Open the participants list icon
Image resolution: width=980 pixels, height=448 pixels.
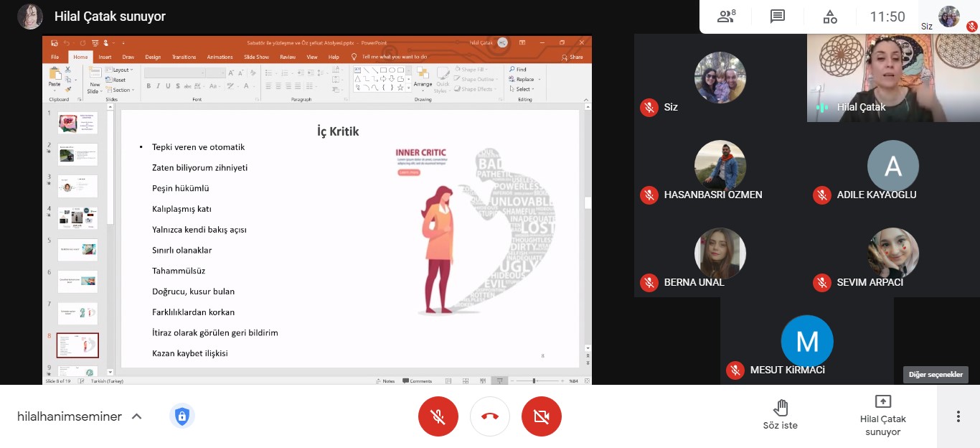coord(726,17)
